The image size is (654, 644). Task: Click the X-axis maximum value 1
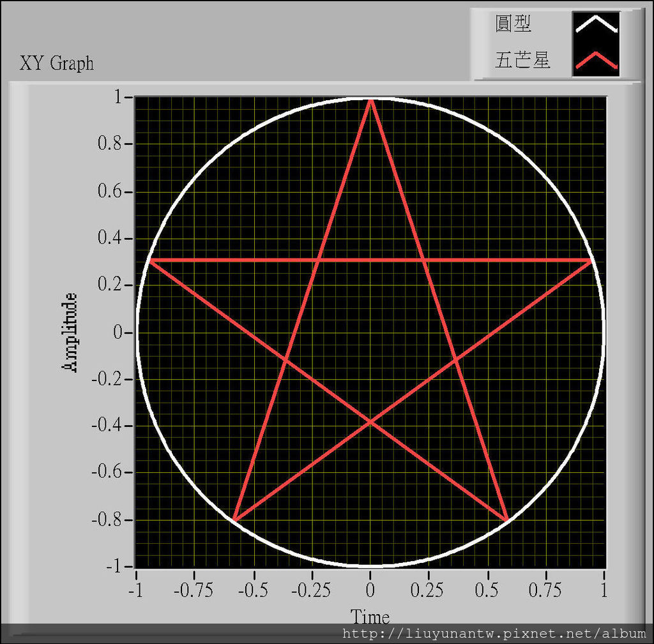604,590
